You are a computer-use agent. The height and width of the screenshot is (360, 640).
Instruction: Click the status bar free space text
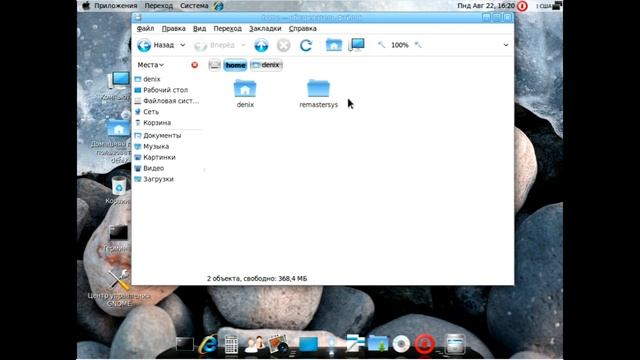257,279
